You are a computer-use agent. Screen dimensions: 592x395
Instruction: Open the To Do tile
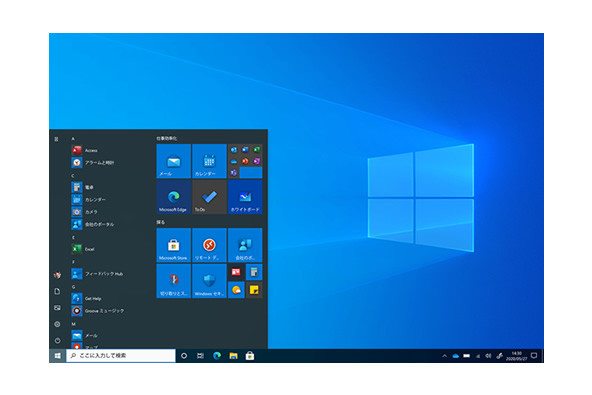coord(209,197)
